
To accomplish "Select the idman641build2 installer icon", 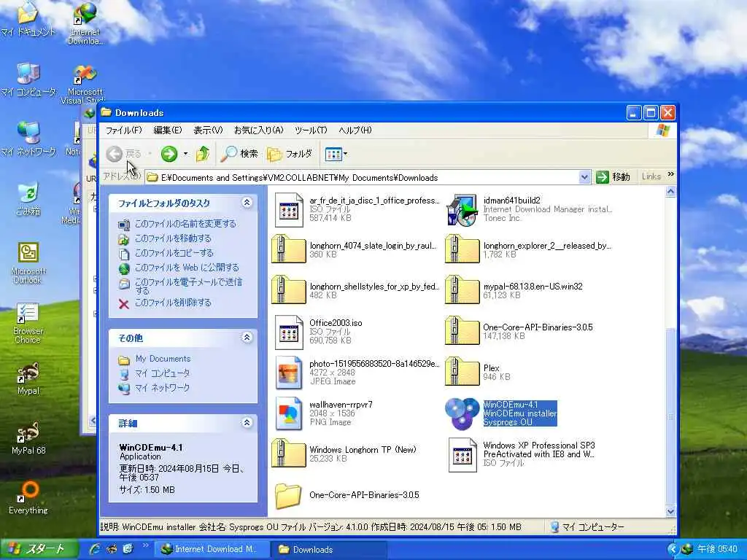I will tap(462, 209).
